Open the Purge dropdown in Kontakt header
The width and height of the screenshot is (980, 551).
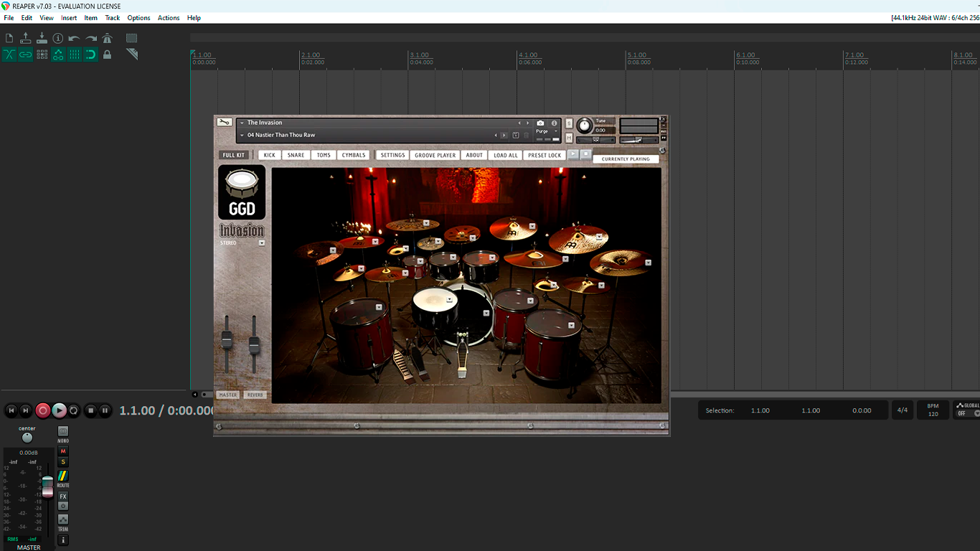coord(547,131)
